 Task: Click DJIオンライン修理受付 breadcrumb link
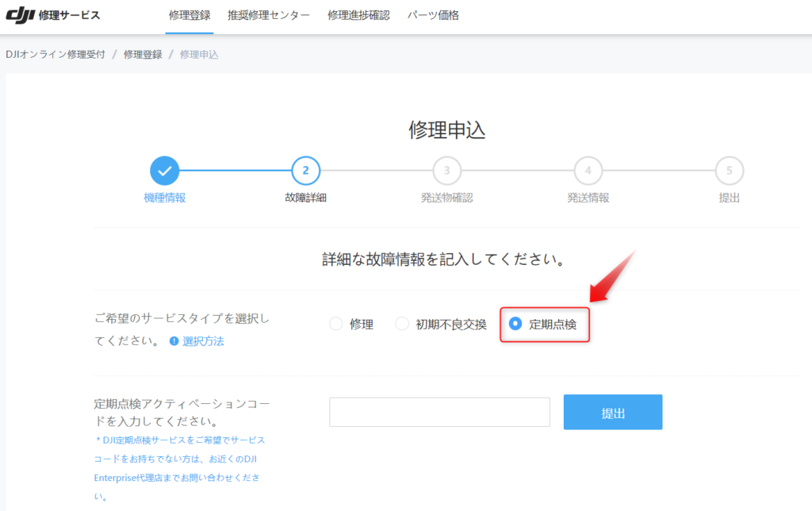pos(55,54)
